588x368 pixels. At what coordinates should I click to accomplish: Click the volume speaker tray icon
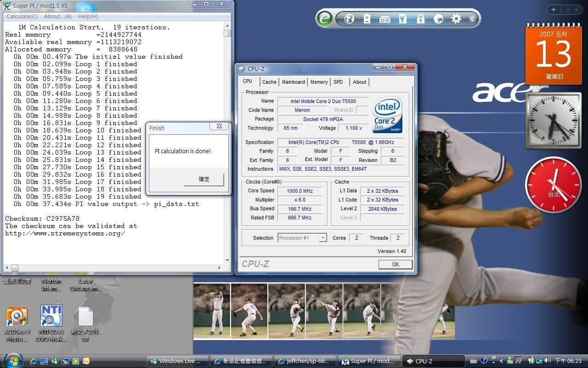(x=548, y=361)
